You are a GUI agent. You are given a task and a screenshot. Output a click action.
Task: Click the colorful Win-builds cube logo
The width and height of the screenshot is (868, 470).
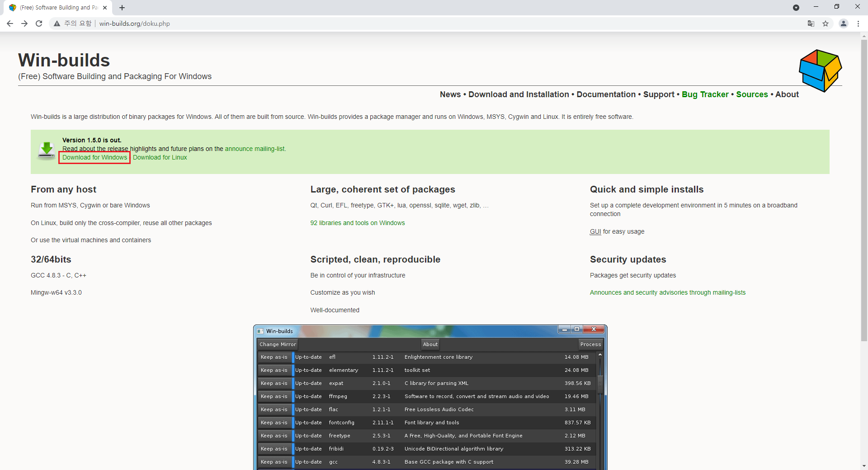(820, 71)
